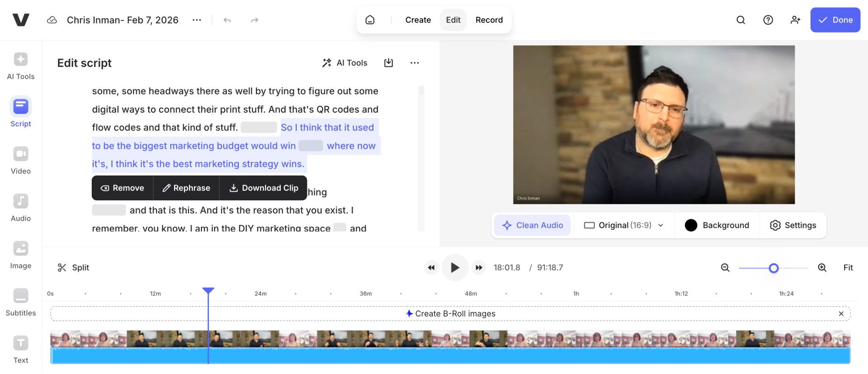Switch to the Edit tab
The height and width of the screenshot is (374, 868).
(x=453, y=20)
